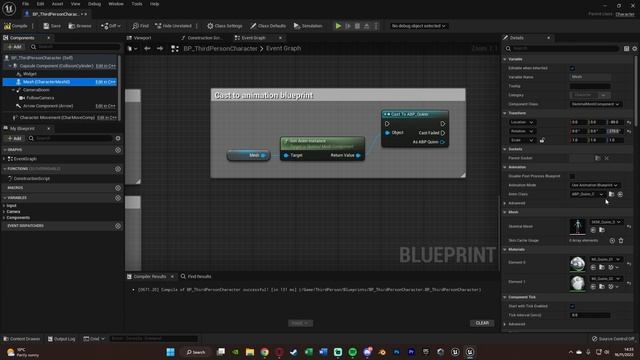640x360 pixels.
Task: Open the Debug menu
Action: coord(94,4)
